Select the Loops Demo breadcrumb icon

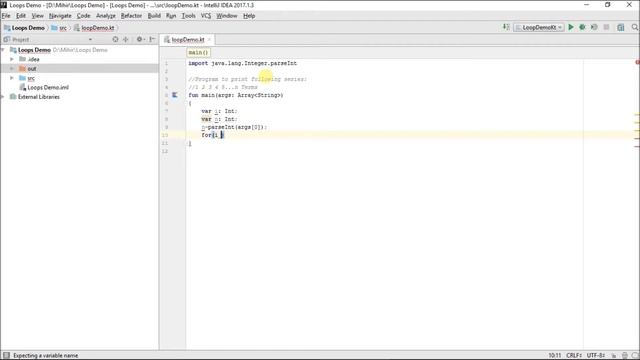pos(7,28)
